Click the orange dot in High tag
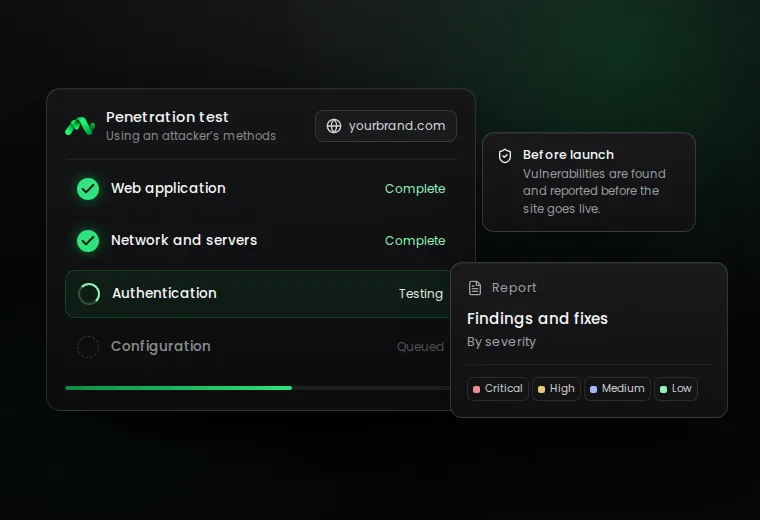This screenshot has height=520, width=760. coord(541,389)
